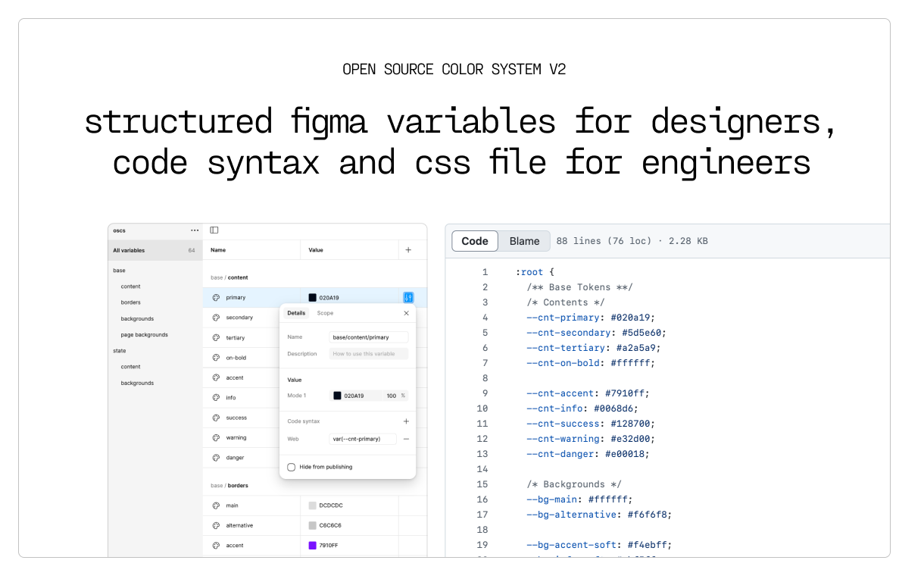Edit the Name field base/content/primary
Screen dimensions: 924x576
[x=369, y=337]
